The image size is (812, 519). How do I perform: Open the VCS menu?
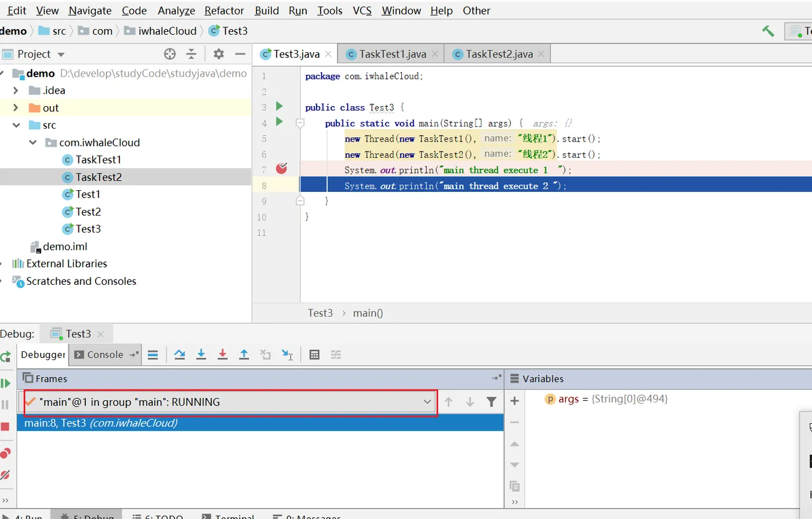click(x=362, y=10)
